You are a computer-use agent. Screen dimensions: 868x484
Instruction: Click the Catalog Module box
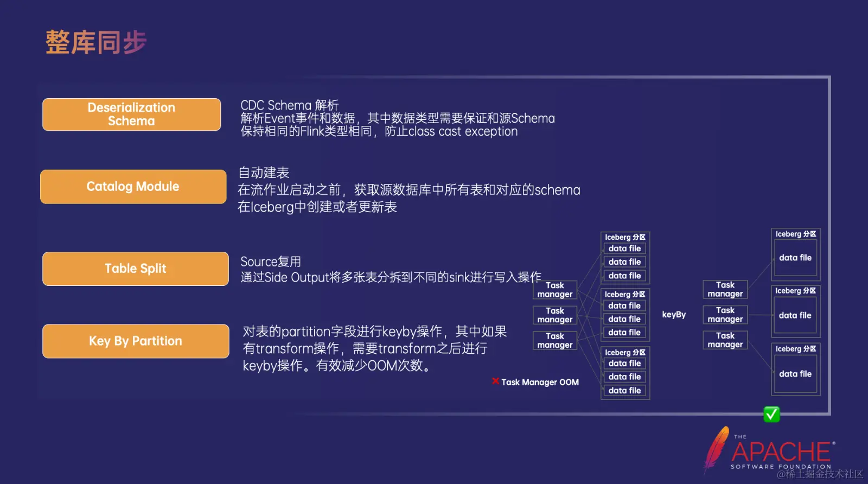point(133,187)
